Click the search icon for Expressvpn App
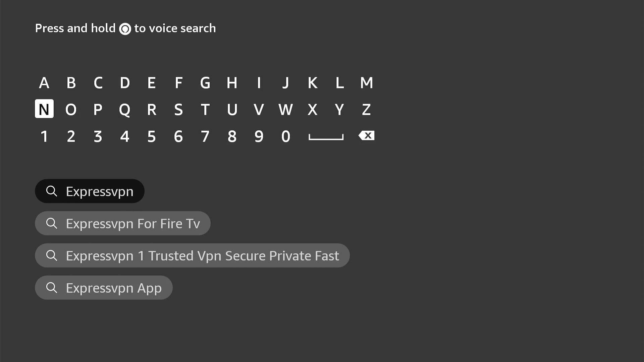 coord(51,287)
